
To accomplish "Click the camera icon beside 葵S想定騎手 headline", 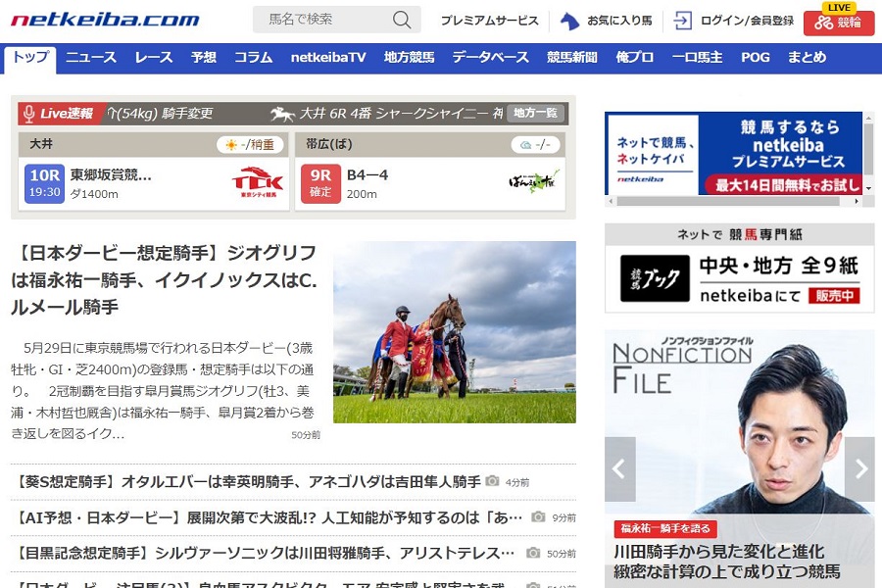I will pos(492,481).
